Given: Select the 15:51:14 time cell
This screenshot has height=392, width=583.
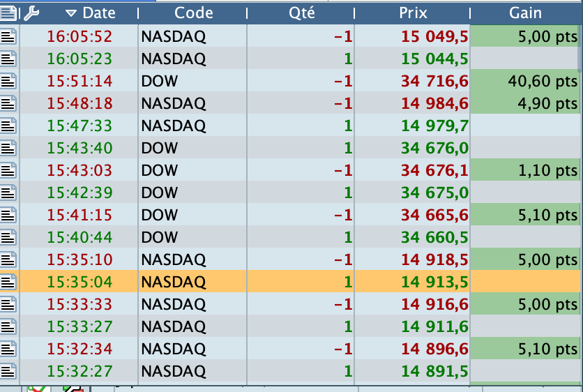Looking at the screenshot, I should pyautogui.click(x=79, y=81).
